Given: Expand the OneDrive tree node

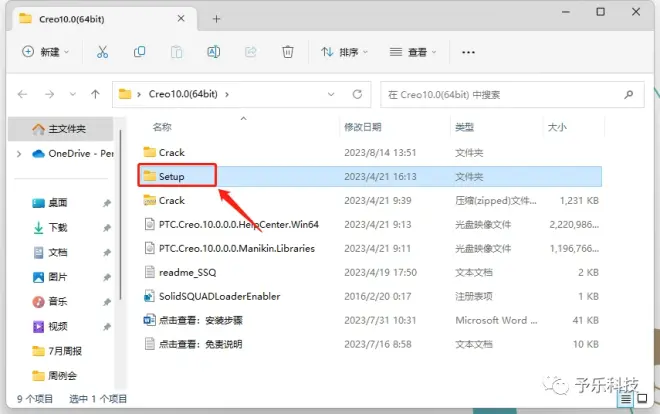Looking at the screenshot, I should pyautogui.click(x=19, y=154).
